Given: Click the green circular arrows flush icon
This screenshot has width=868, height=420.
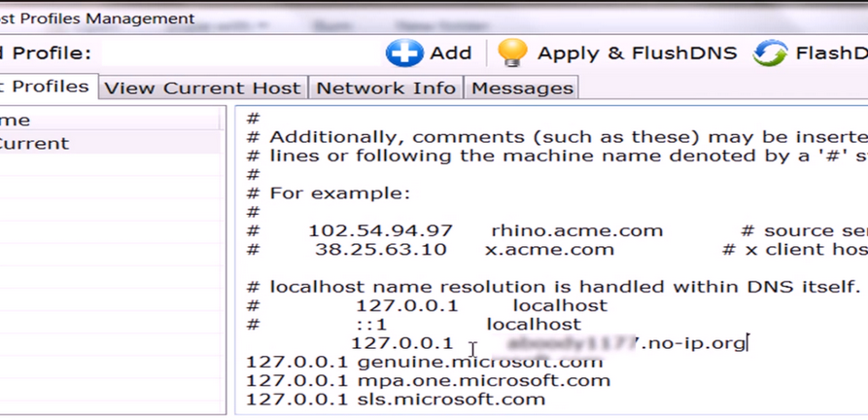Looking at the screenshot, I should click(x=769, y=52).
